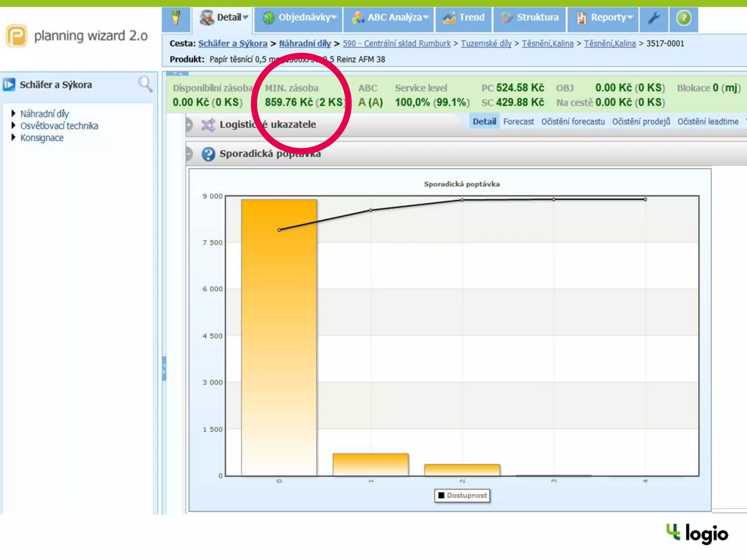Open the green help question icon
Viewport: 747px width, 560px height.
point(683,18)
